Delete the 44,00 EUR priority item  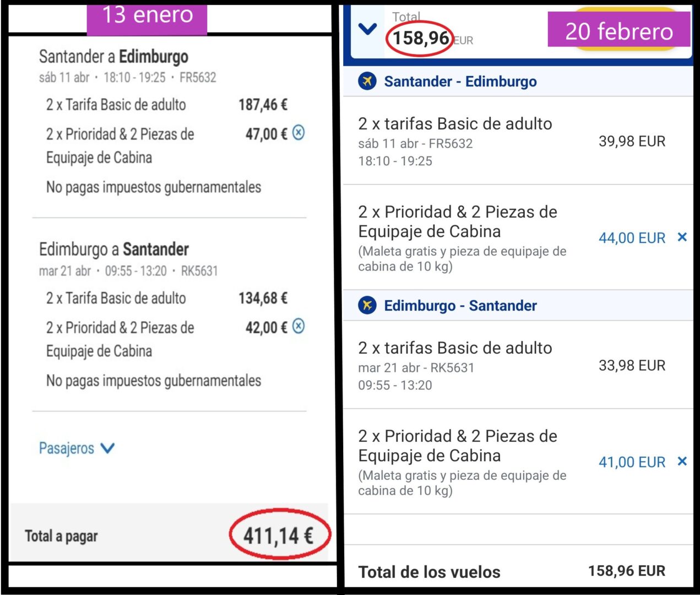pyautogui.click(x=682, y=237)
